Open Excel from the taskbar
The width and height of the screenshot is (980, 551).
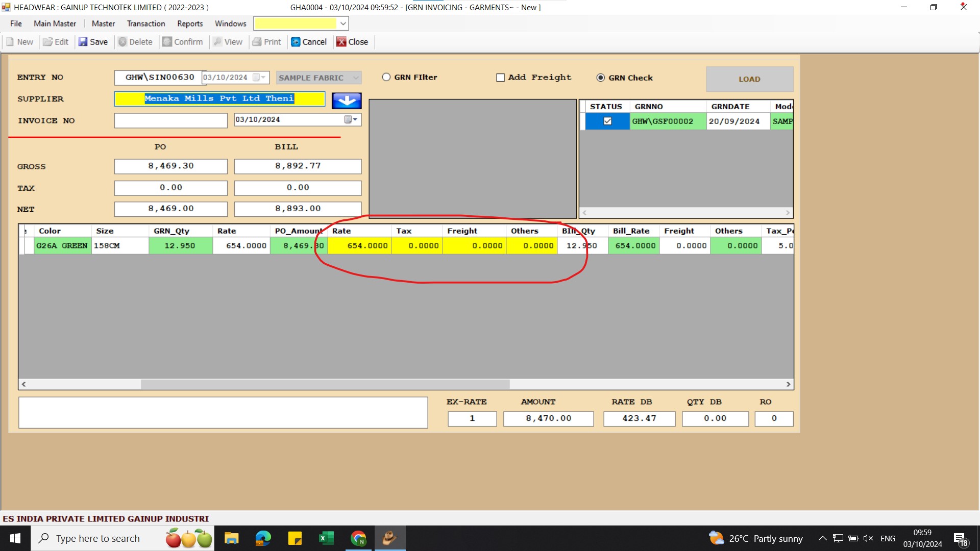click(x=326, y=538)
